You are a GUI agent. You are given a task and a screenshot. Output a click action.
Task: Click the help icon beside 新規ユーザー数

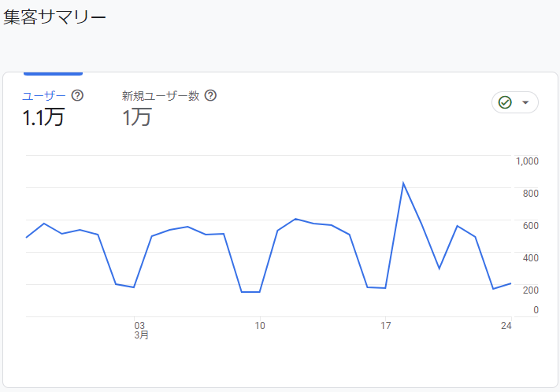click(x=210, y=95)
